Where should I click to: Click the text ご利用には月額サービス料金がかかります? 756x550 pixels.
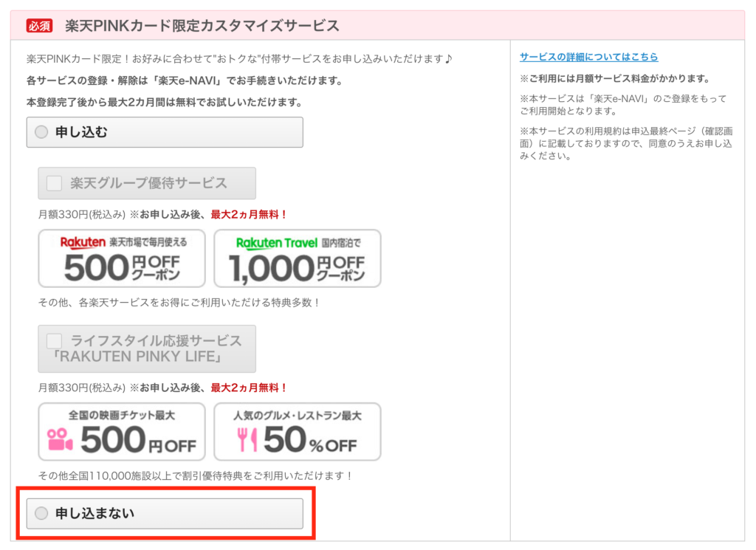(615, 78)
